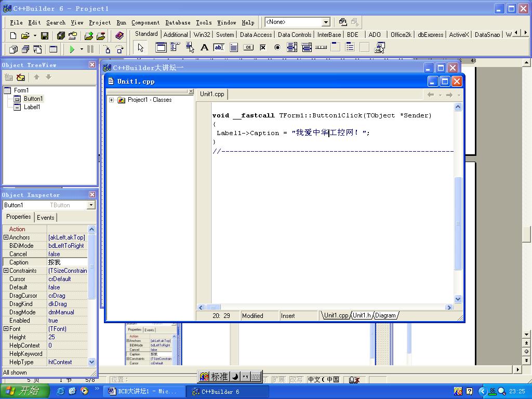The width and height of the screenshot is (532, 399).
Task: Click the Trace Into icon
Action: 107,49
